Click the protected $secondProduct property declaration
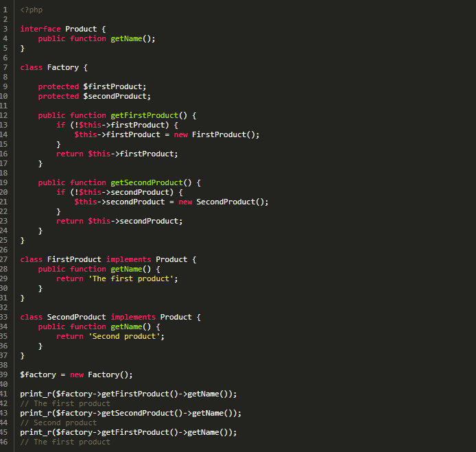The image size is (476, 452). [94, 96]
